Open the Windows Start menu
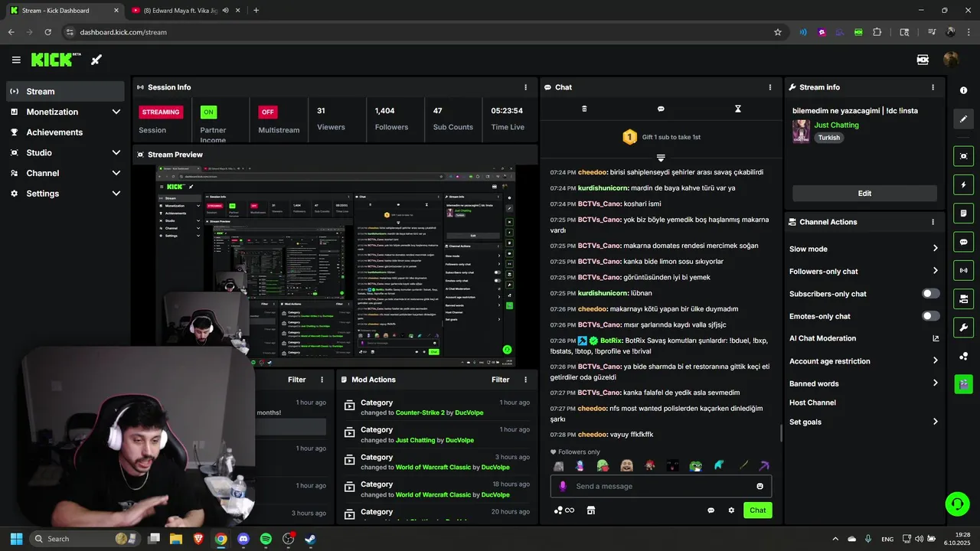 [x=16, y=539]
